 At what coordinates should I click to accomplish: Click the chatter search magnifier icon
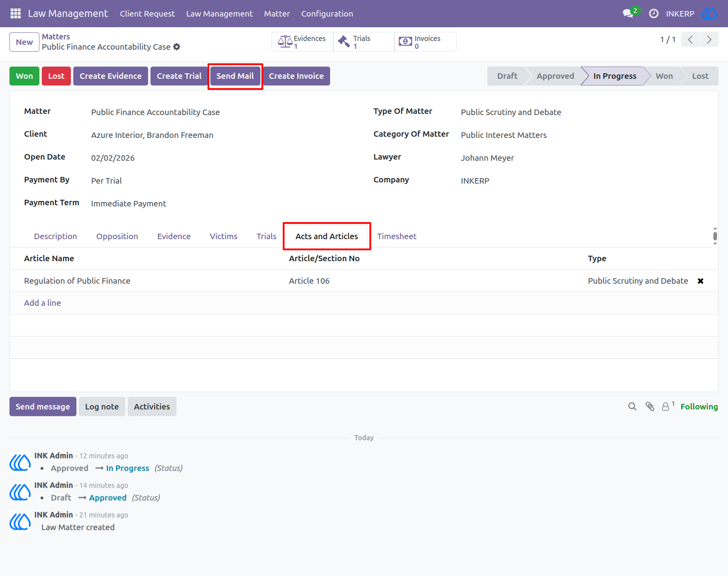(632, 407)
